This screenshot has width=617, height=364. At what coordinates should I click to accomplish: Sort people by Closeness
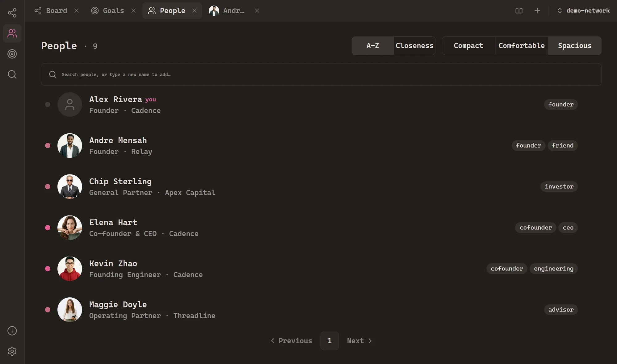414,46
